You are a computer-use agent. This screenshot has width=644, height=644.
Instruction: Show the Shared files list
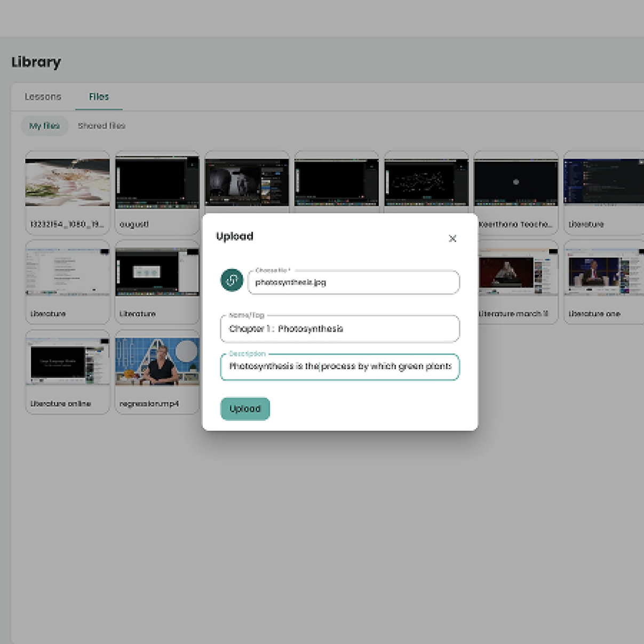coord(101,126)
